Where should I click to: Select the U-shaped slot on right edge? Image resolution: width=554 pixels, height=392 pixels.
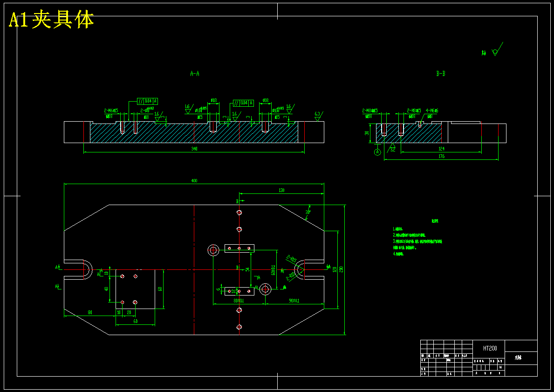coord(309,270)
